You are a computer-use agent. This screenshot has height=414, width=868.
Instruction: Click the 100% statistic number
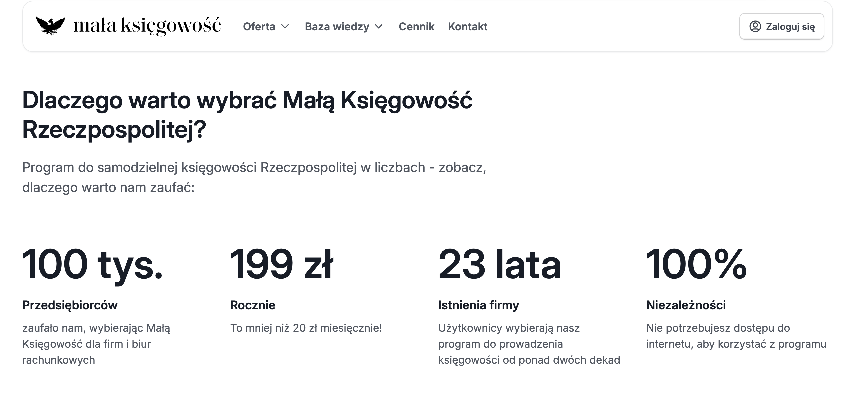click(696, 264)
